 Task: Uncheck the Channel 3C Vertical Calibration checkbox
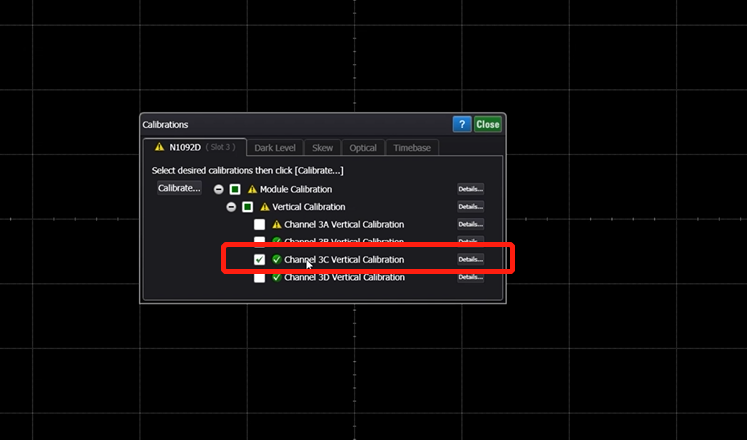click(260, 260)
